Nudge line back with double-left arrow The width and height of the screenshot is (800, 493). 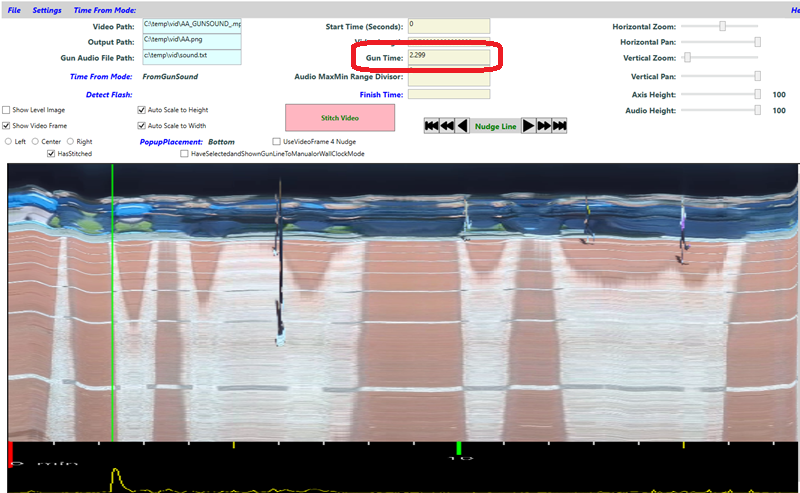tap(446, 125)
